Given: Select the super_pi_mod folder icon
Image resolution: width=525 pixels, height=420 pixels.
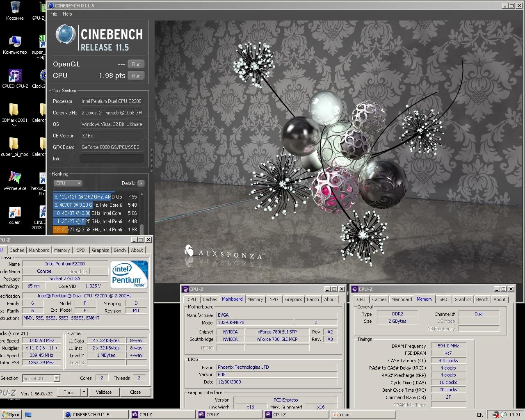Looking at the screenshot, I should [x=15, y=147].
